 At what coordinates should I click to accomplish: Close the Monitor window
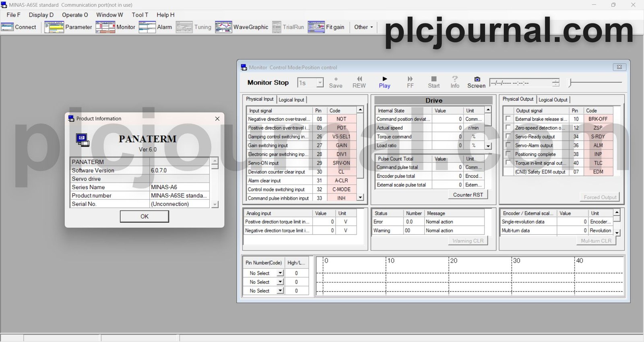[619, 67]
